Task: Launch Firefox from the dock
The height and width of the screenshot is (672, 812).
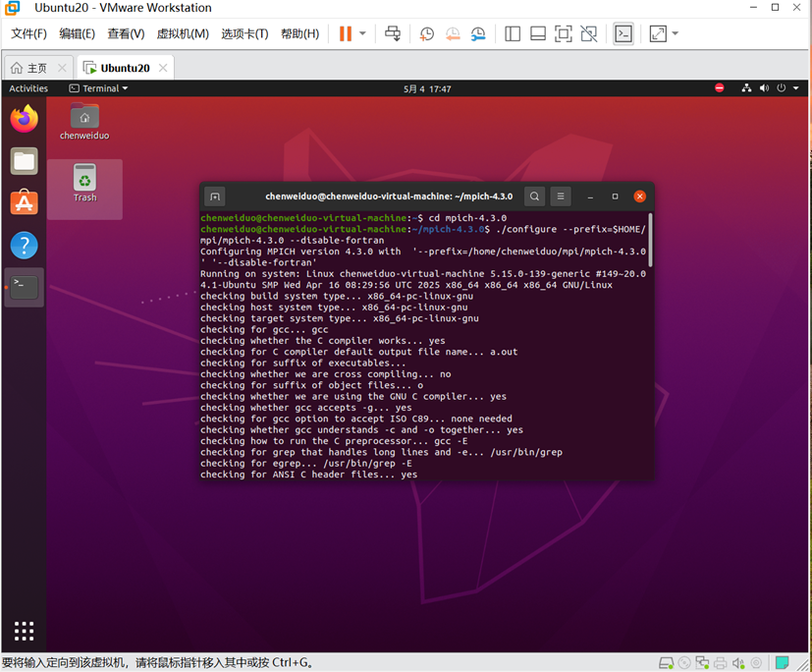Action: tap(24, 118)
